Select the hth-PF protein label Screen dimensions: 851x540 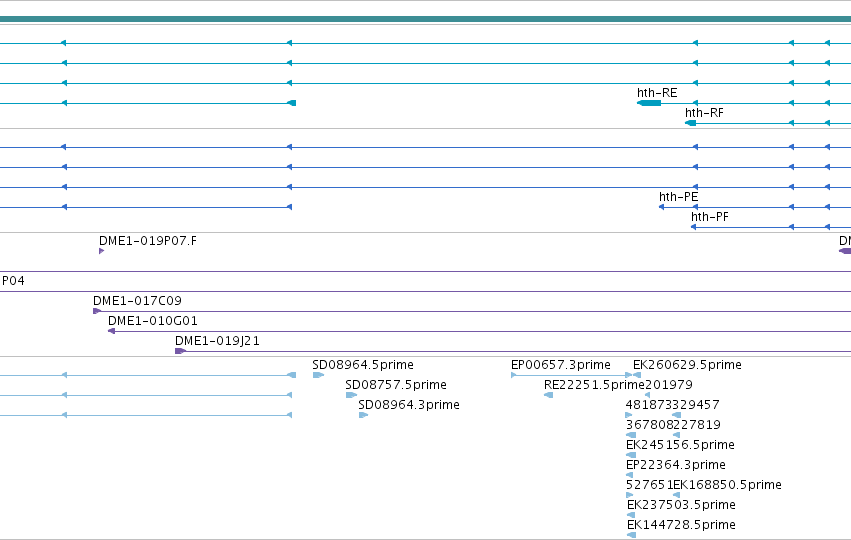click(709, 217)
